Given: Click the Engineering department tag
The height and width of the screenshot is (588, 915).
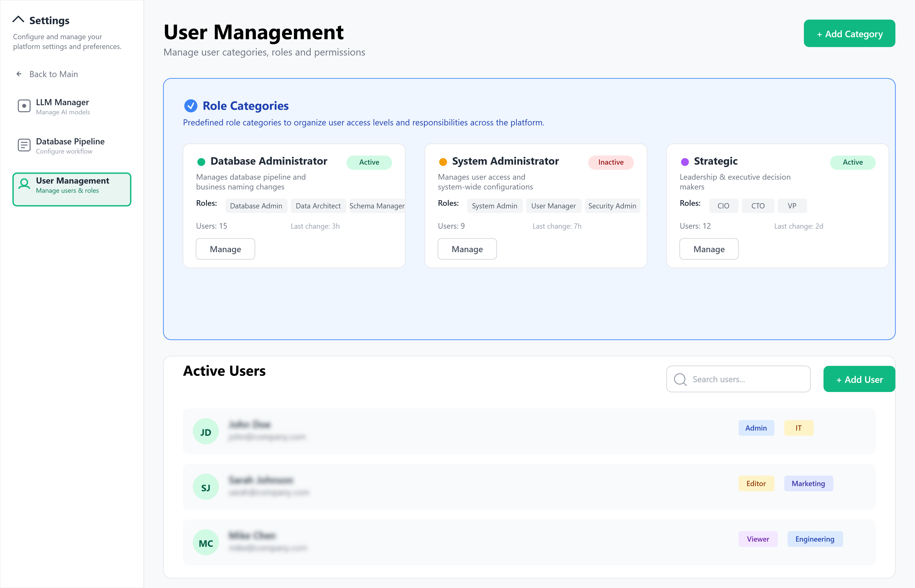Looking at the screenshot, I should coord(815,539).
